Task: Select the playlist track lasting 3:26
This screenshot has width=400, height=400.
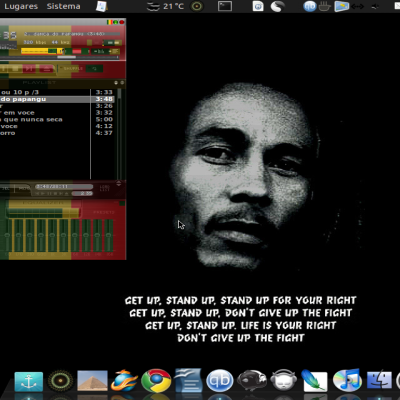Action: (57, 106)
